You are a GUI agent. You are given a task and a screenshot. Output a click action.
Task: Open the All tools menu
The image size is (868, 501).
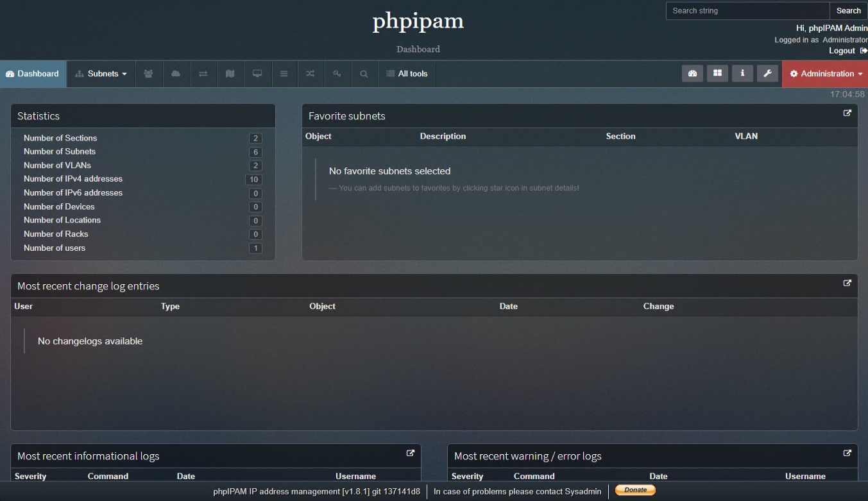407,74
